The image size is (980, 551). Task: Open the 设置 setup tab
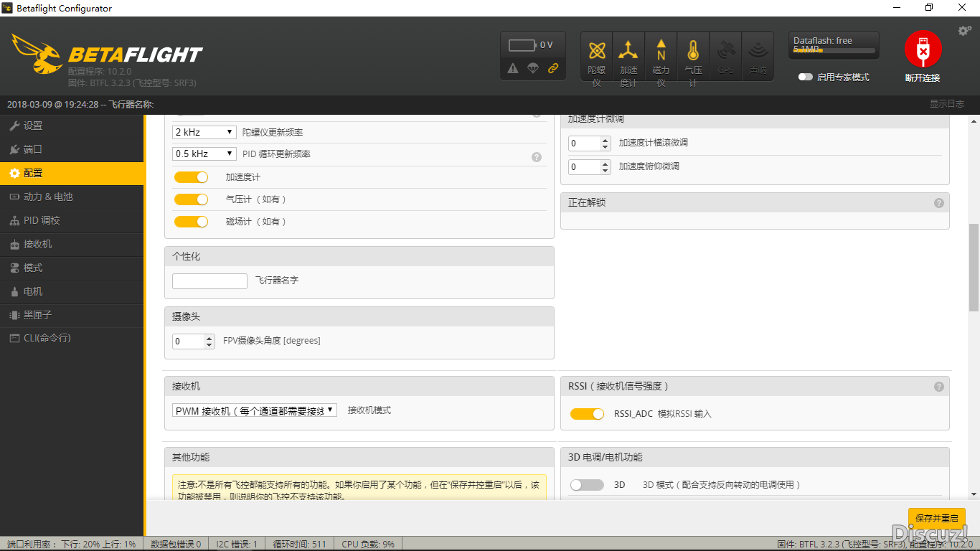(x=72, y=126)
